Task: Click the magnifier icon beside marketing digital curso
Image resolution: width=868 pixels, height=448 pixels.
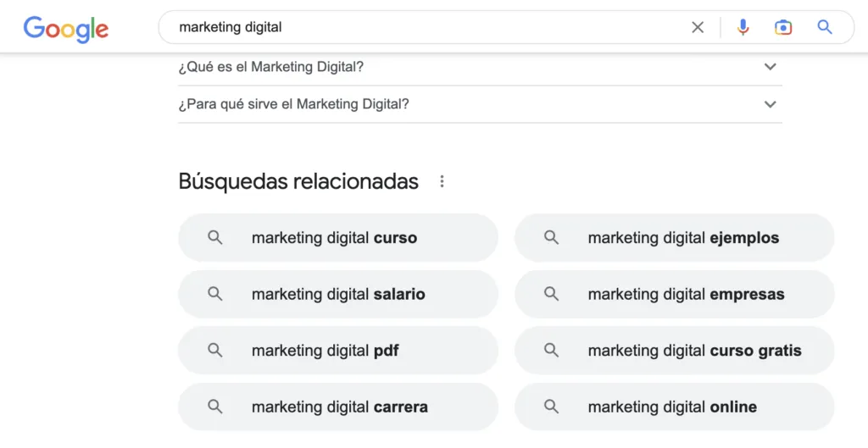Action: coord(214,237)
